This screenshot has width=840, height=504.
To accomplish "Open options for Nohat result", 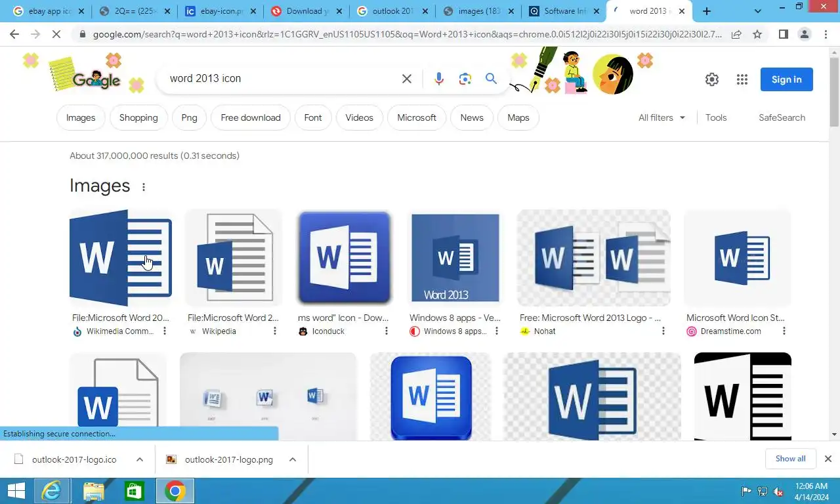I will [663, 331].
